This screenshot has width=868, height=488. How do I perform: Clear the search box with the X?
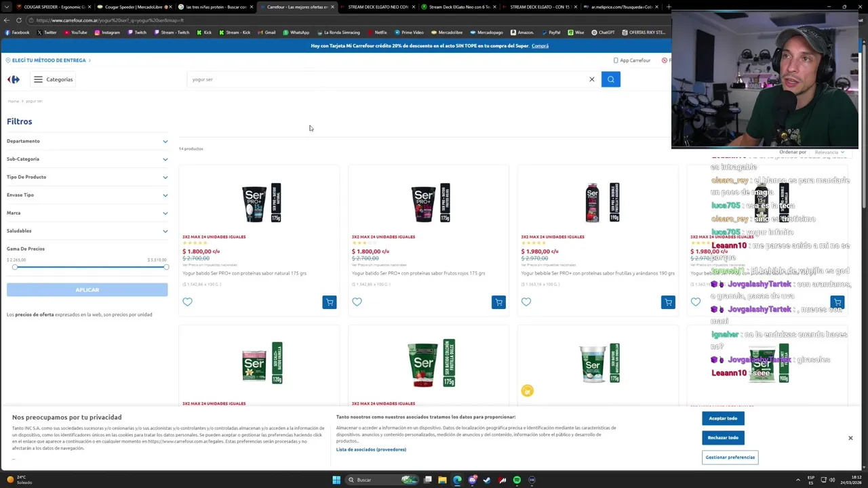point(591,79)
